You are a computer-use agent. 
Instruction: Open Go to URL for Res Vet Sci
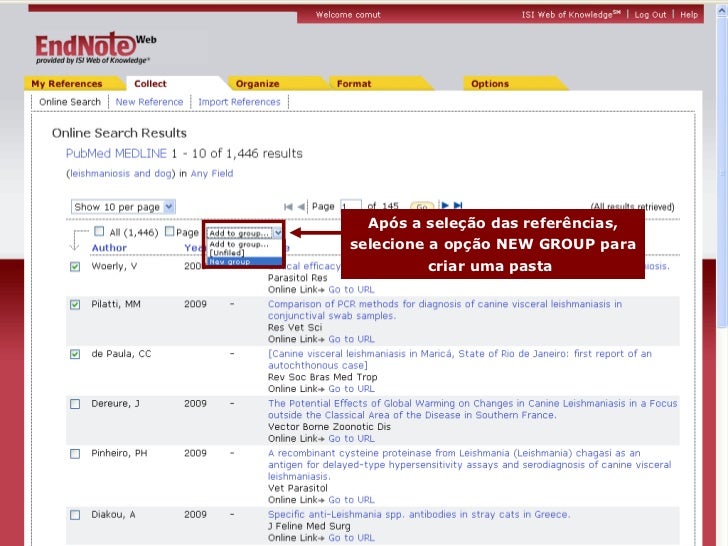click(x=351, y=339)
